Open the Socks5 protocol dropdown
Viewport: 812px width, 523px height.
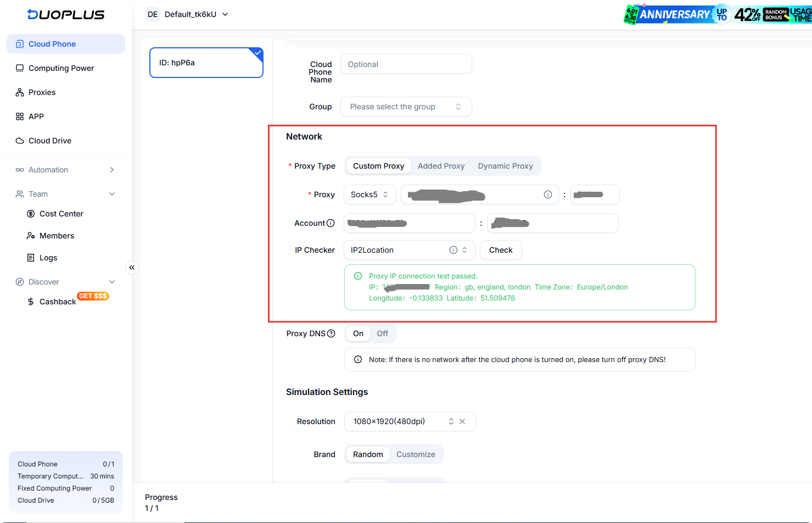pyautogui.click(x=369, y=194)
